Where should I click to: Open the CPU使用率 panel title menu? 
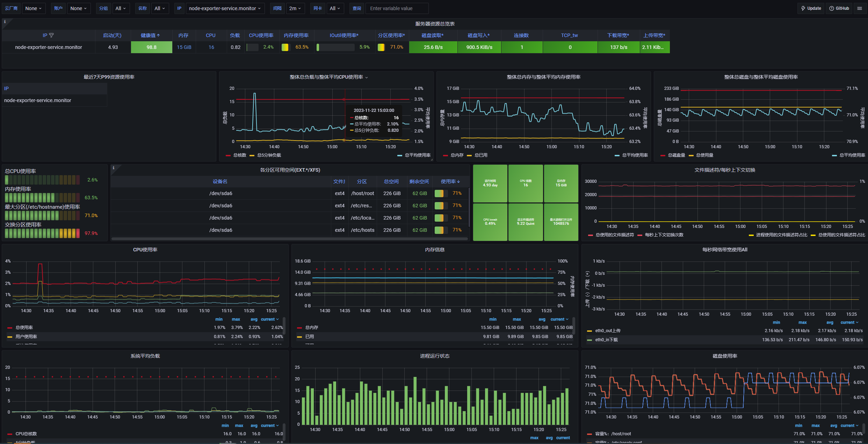click(x=145, y=250)
